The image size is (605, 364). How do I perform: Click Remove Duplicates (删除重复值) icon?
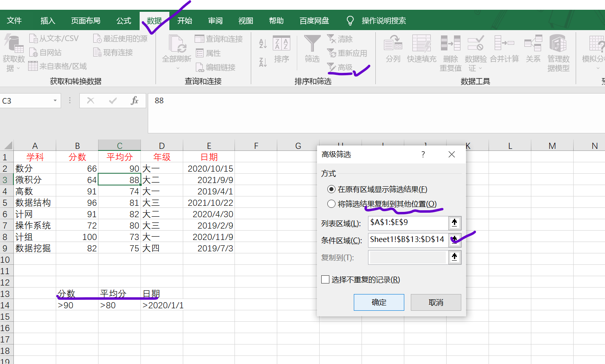pyautogui.click(x=450, y=44)
